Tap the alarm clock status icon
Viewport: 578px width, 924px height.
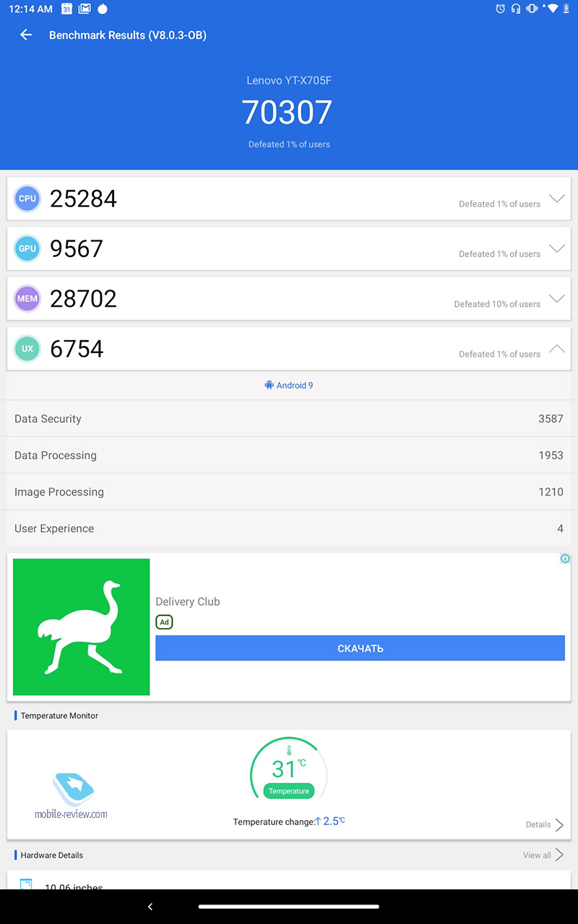pyautogui.click(x=500, y=9)
